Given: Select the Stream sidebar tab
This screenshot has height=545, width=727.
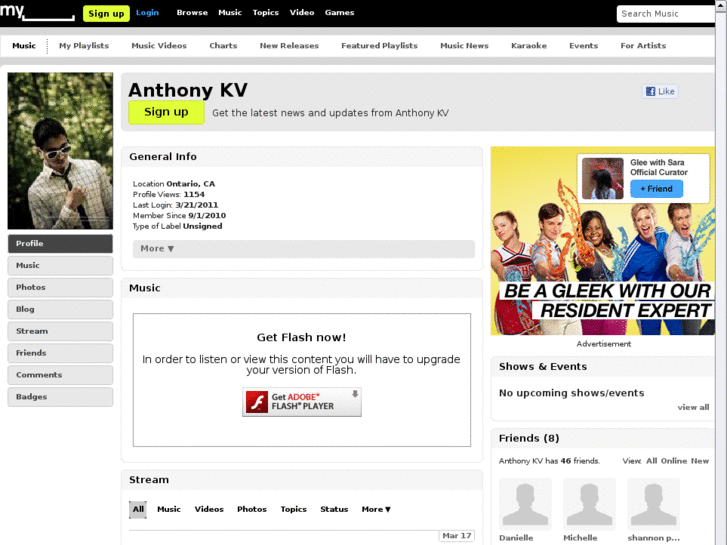Looking at the screenshot, I should pos(60,331).
